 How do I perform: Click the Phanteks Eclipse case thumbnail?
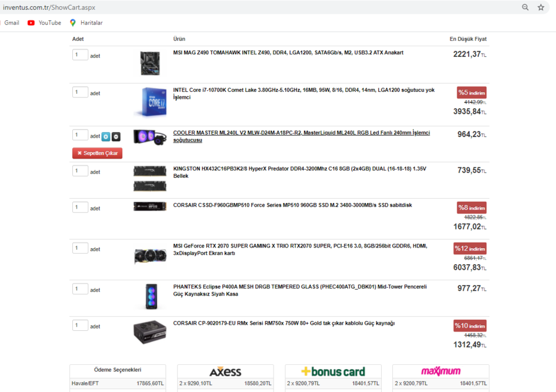151,296
